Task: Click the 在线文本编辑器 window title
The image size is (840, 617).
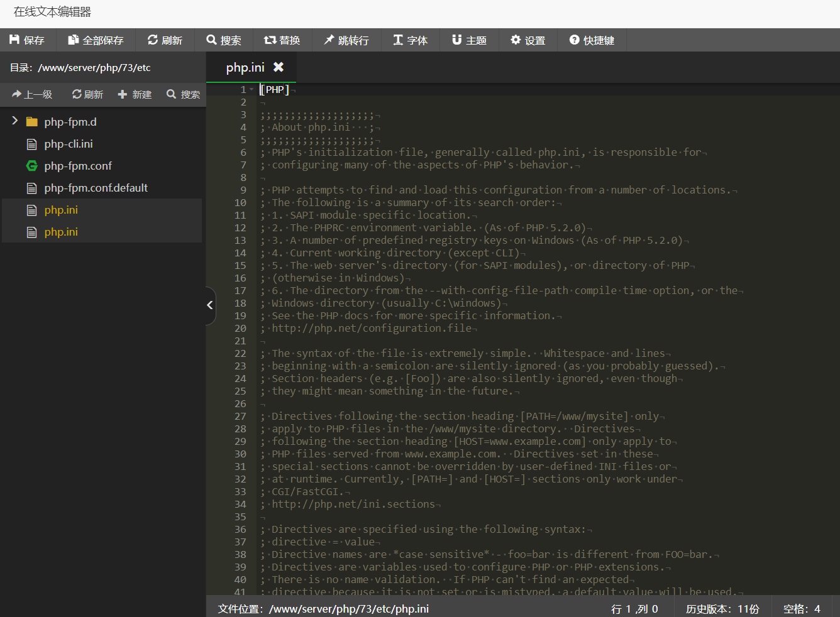Action: tap(52, 12)
